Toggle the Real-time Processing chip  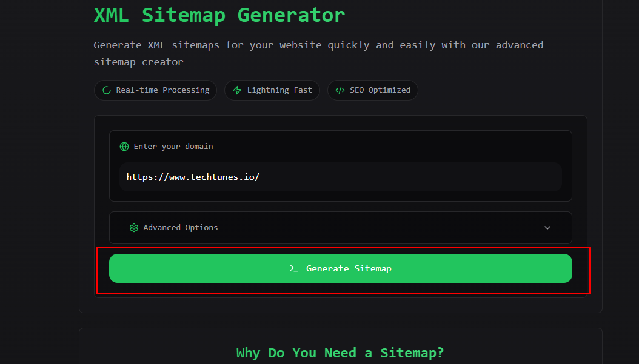tap(155, 90)
